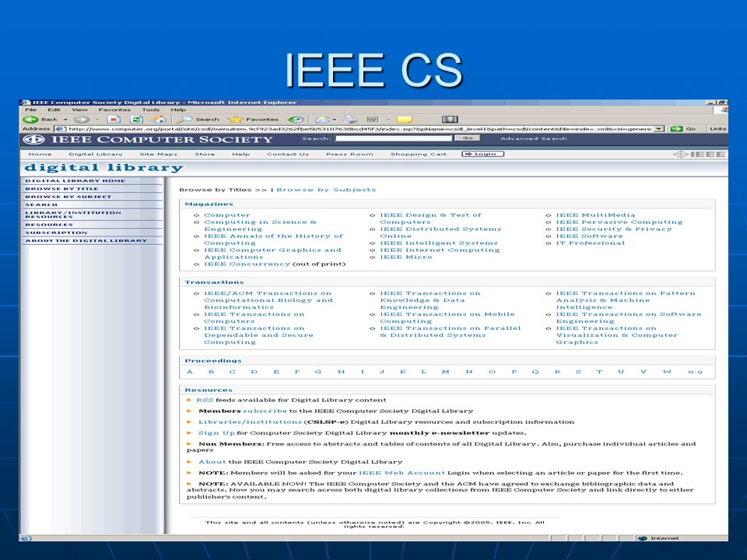Click the Login button
Viewport: 747px width, 560px height.
point(482,154)
